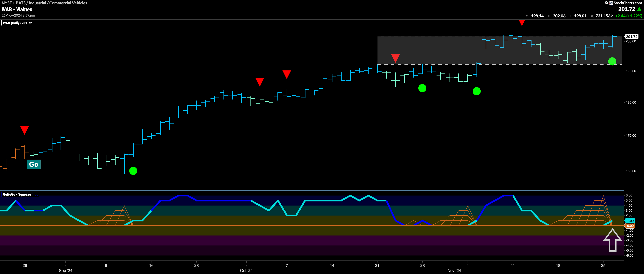Click the date label '21' on time axis
Viewport: 644px width, 274px height.
[377, 266]
